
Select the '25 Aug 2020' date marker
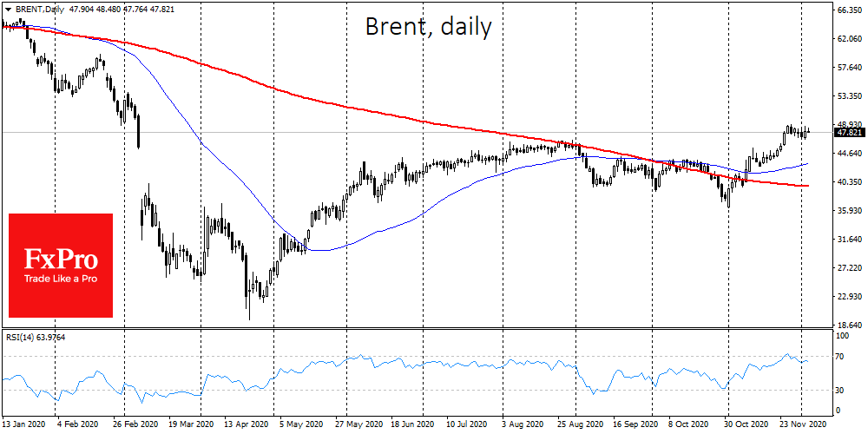coord(580,426)
